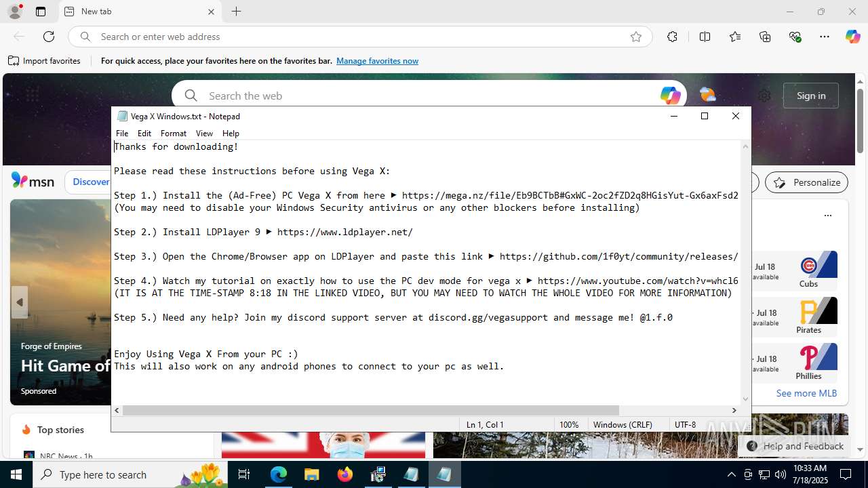This screenshot has width=868, height=488.
Task: Click the Forge of Empires sponsored card
Action: pyautogui.click(x=61, y=302)
